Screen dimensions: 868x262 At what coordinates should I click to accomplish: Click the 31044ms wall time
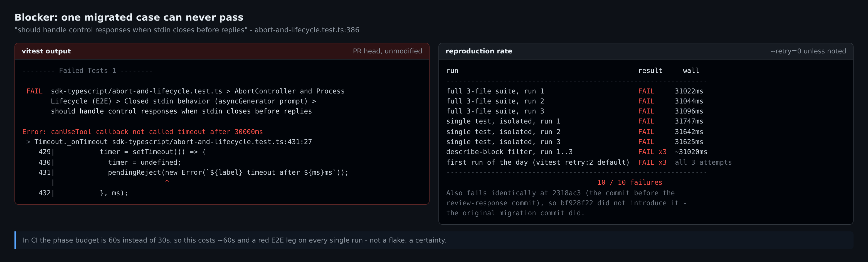689,101
